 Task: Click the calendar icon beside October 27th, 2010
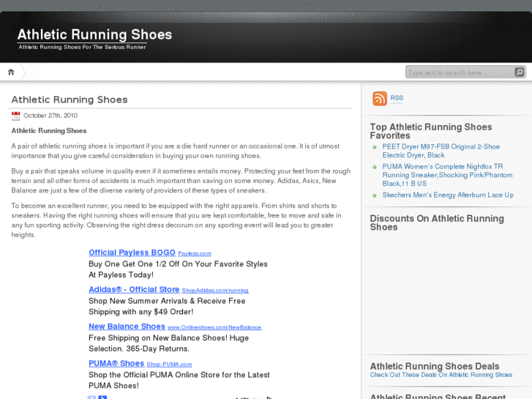pyautogui.click(x=15, y=116)
